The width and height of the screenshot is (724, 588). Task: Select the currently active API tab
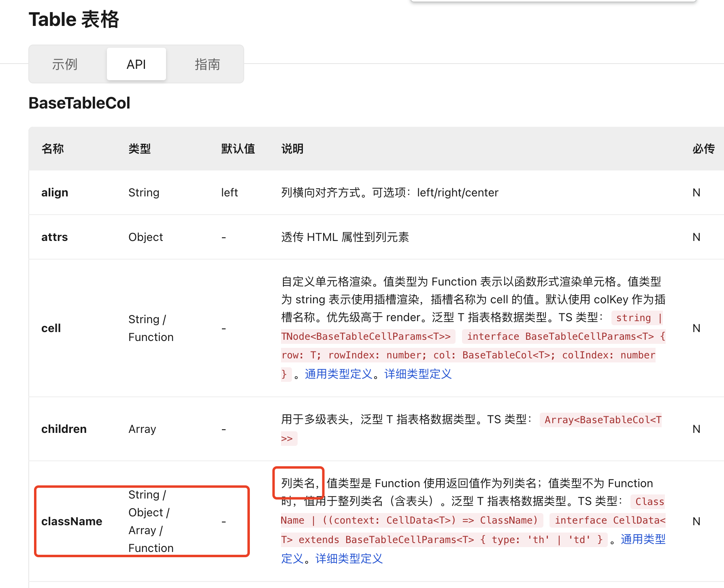pyautogui.click(x=136, y=64)
